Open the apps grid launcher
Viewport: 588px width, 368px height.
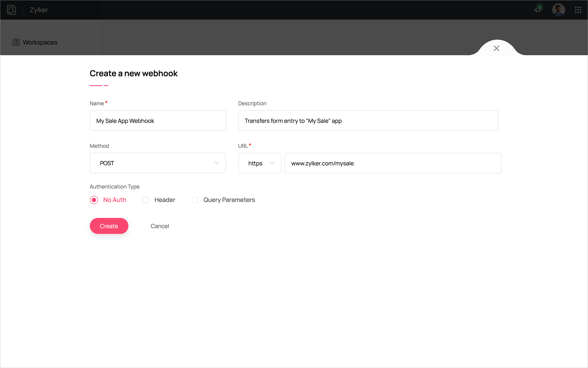tap(578, 10)
